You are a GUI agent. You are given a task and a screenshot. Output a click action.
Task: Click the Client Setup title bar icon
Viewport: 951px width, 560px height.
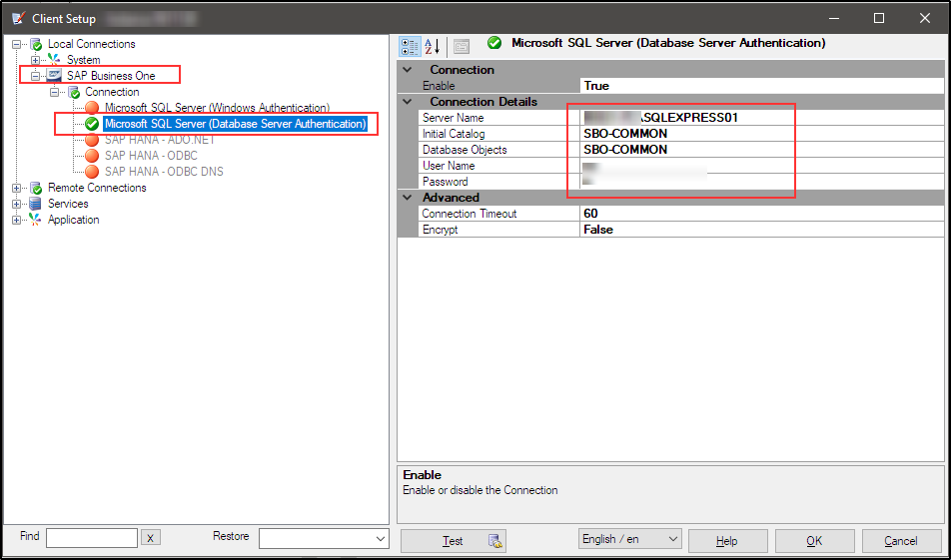pos(18,18)
